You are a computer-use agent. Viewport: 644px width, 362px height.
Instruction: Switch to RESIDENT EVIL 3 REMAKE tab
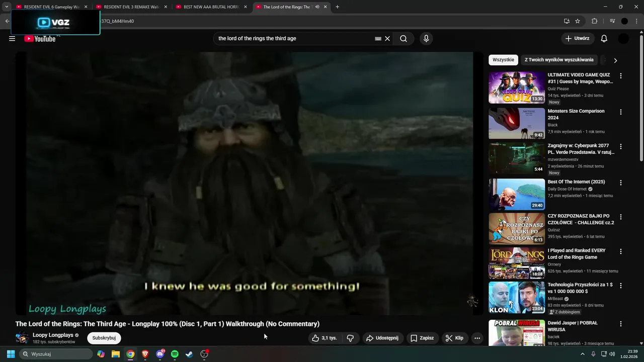(131, 7)
